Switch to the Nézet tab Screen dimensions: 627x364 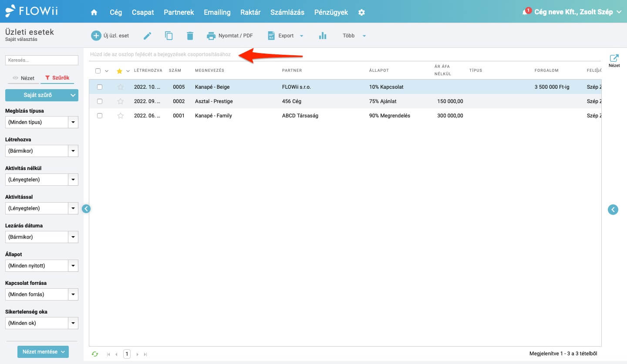point(24,78)
